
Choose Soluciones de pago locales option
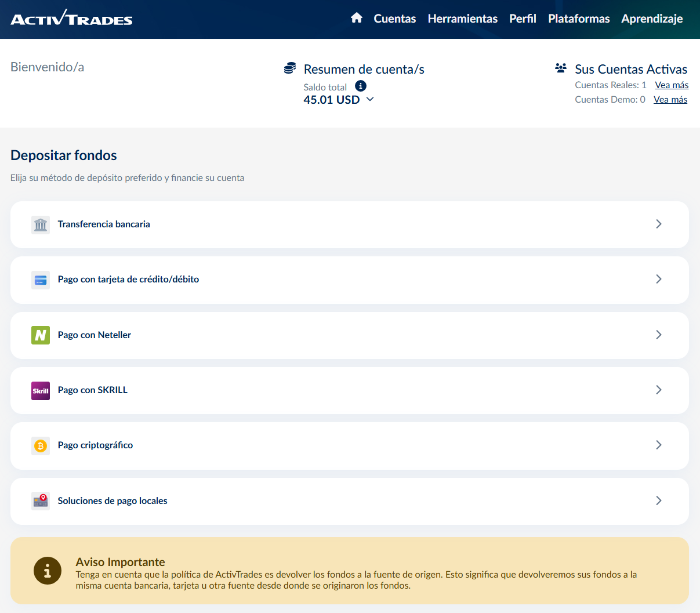(113, 501)
